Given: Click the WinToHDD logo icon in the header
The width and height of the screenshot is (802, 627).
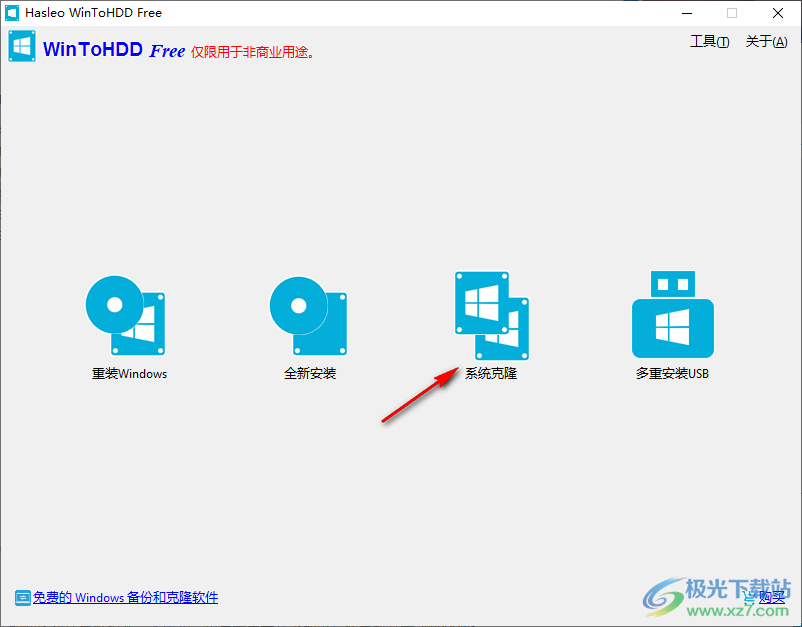Looking at the screenshot, I should tap(22, 47).
